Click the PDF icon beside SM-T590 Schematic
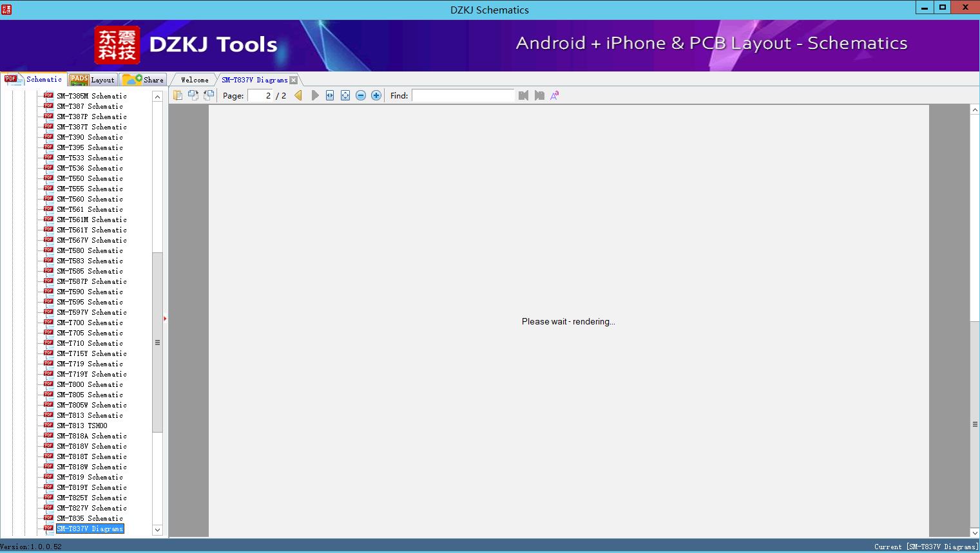The height and width of the screenshot is (553, 980). click(48, 291)
